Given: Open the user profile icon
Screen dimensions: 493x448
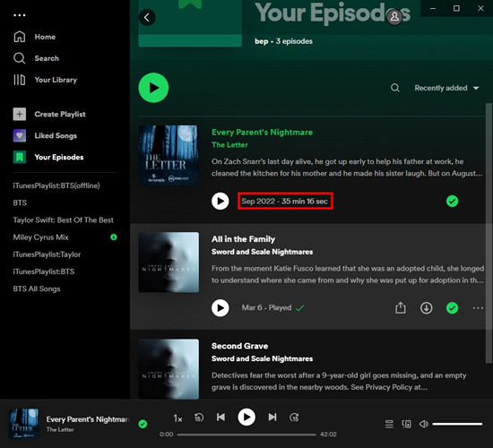Looking at the screenshot, I should (394, 17).
